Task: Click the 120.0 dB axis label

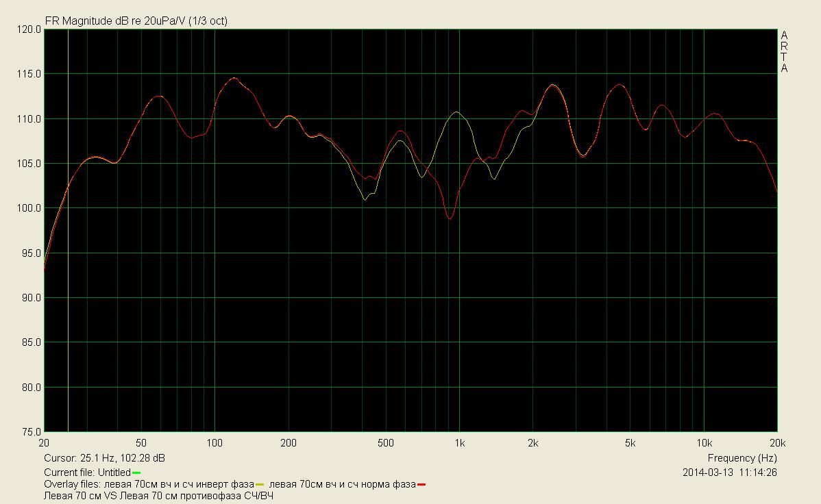Action: pos(28,30)
